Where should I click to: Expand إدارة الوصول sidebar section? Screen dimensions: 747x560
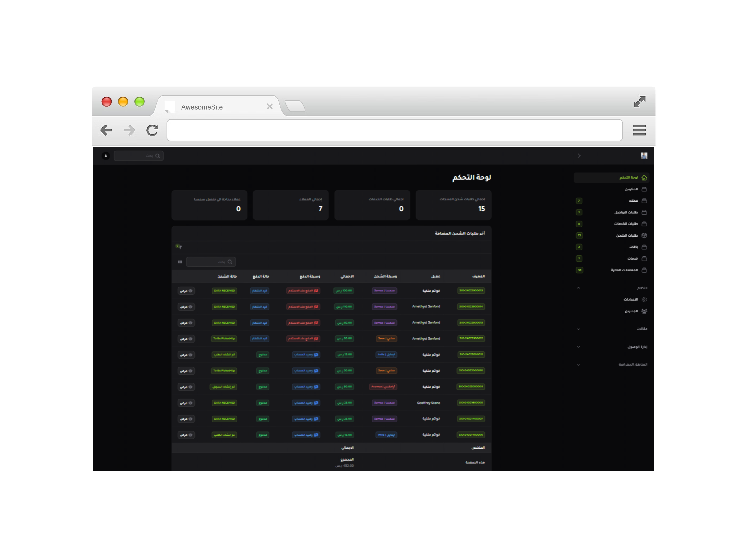pyautogui.click(x=578, y=347)
